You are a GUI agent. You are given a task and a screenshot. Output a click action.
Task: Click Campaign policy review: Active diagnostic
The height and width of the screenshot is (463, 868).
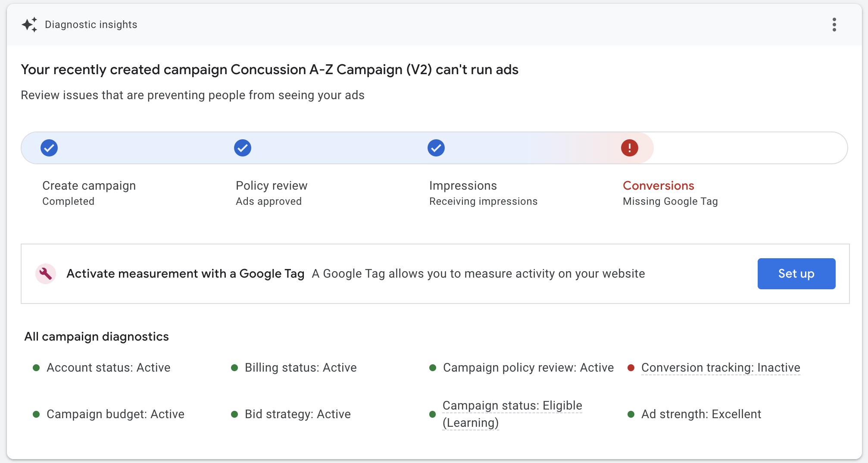(x=528, y=368)
